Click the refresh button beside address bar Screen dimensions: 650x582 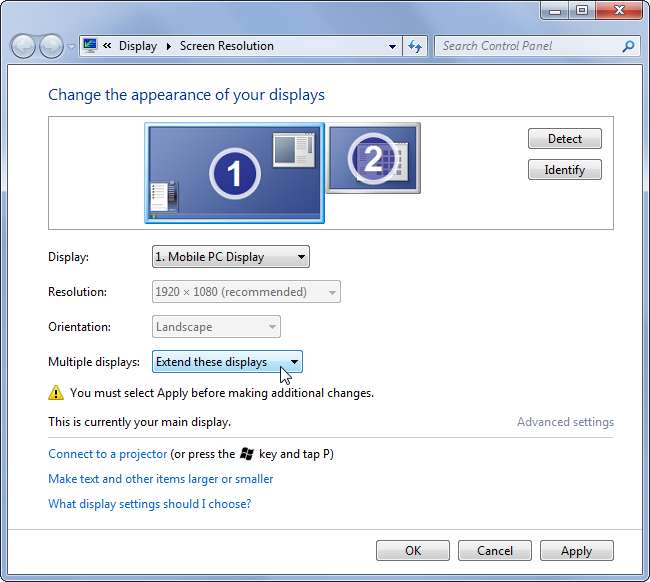[x=416, y=46]
